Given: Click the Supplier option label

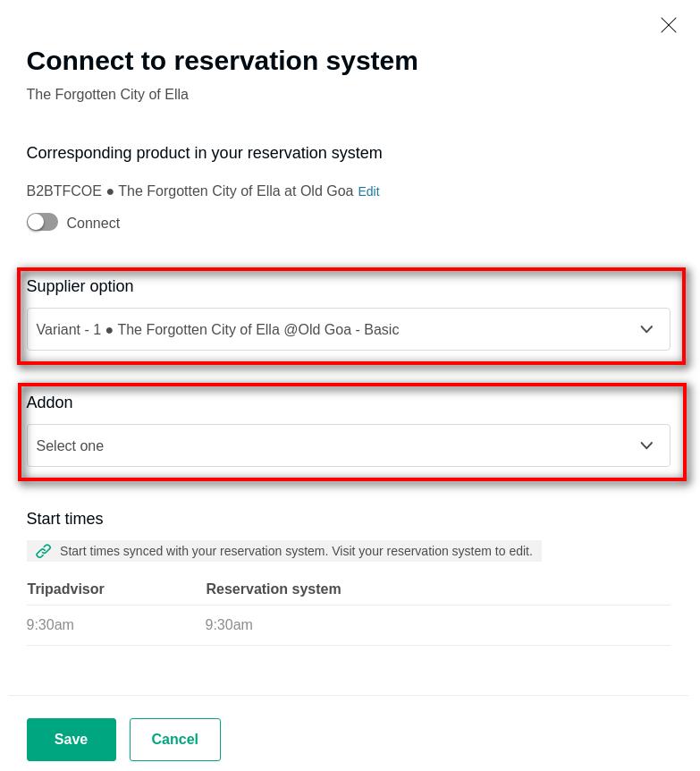Looking at the screenshot, I should (x=80, y=286).
